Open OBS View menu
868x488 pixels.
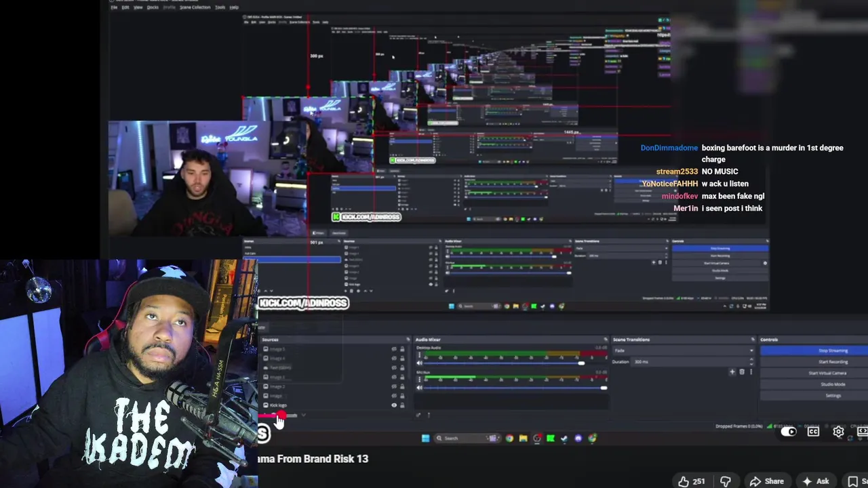pos(138,7)
